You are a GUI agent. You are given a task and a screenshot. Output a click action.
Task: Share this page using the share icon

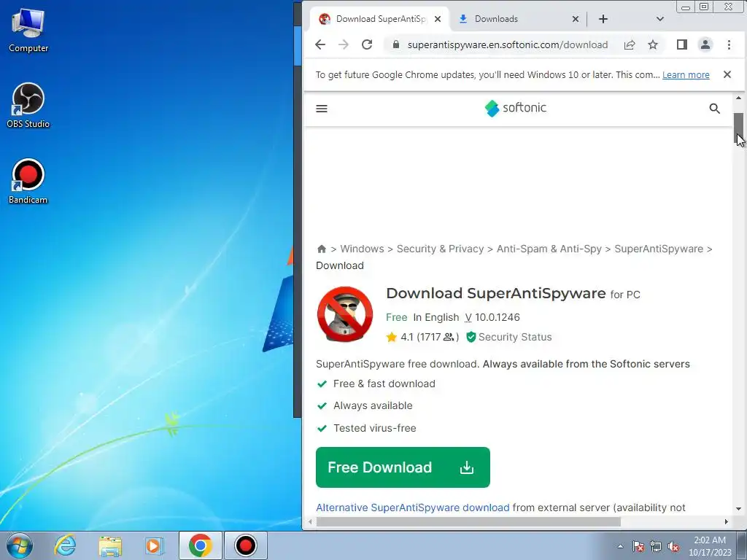(630, 44)
